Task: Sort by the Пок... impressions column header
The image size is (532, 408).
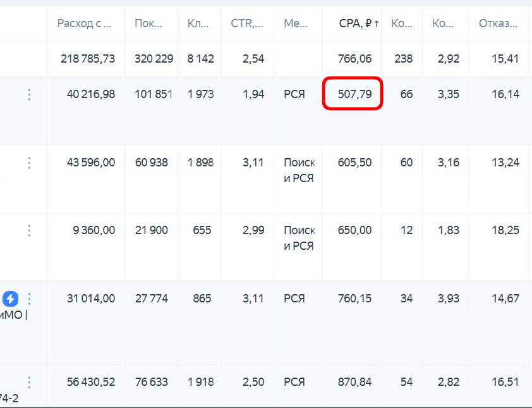Action: coord(148,24)
